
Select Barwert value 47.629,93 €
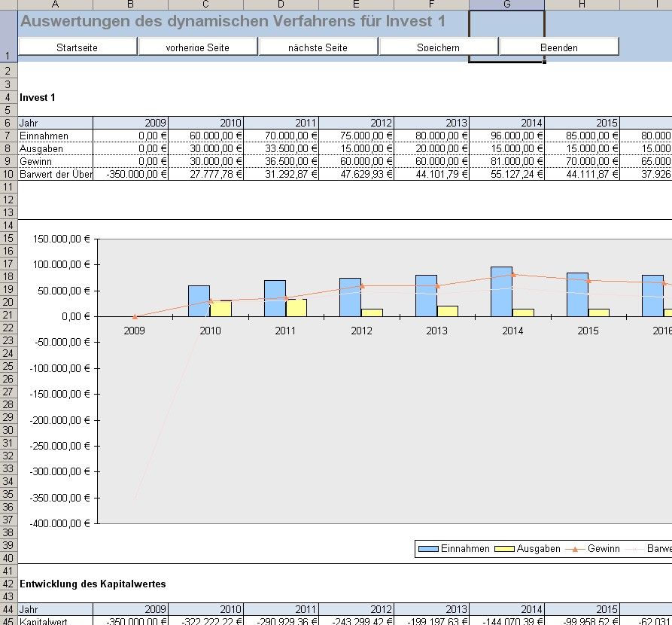(x=356, y=174)
